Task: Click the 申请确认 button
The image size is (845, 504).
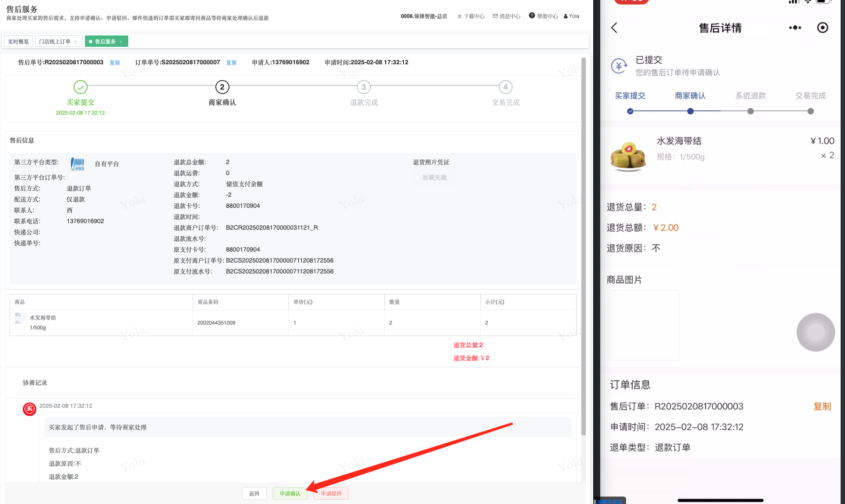Action: click(x=290, y=493)
